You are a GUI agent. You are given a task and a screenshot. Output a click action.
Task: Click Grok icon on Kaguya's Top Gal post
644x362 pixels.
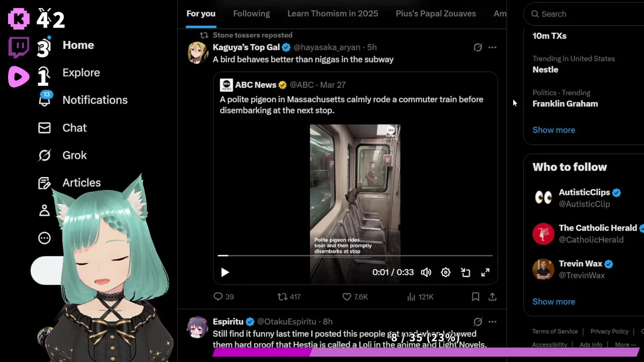[478, 47]
